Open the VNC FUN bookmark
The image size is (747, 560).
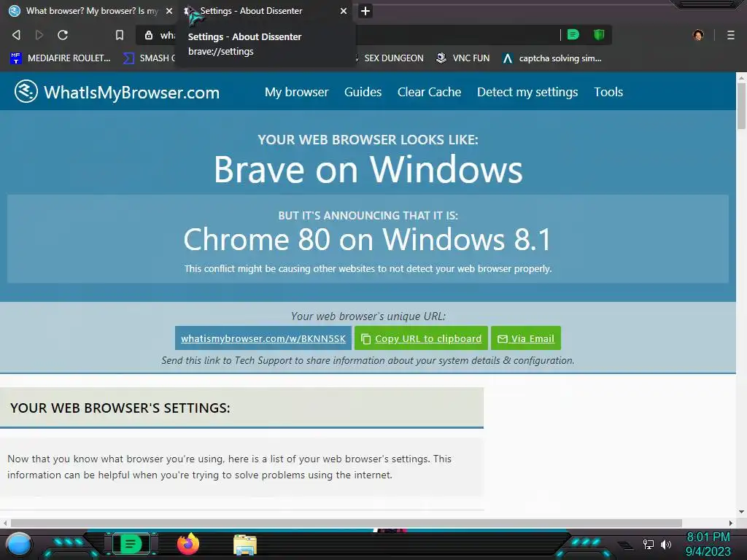tap(463, 58)
